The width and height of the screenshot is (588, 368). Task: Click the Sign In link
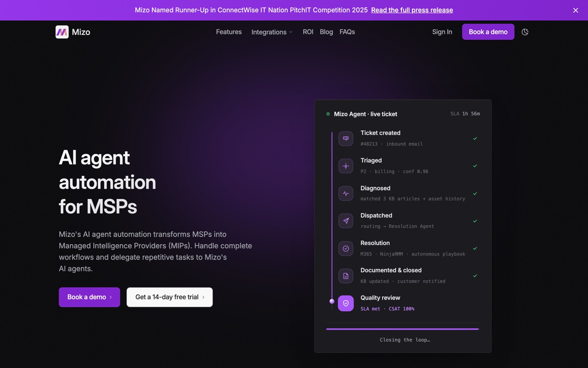(x=442, y=32)
